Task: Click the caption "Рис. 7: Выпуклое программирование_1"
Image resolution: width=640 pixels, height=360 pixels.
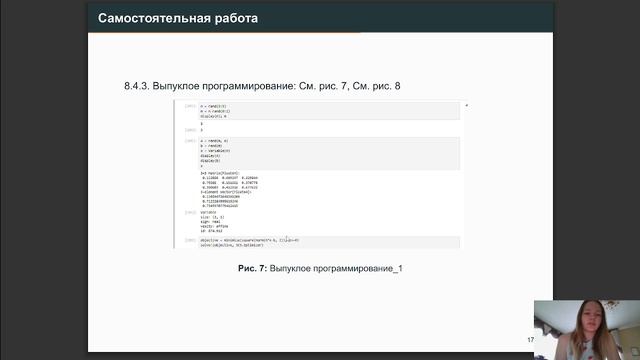Action: pos(320,268)
